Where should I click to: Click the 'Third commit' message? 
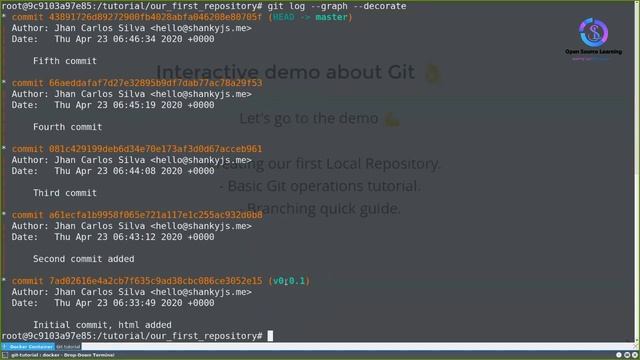[x=65, y=193]
